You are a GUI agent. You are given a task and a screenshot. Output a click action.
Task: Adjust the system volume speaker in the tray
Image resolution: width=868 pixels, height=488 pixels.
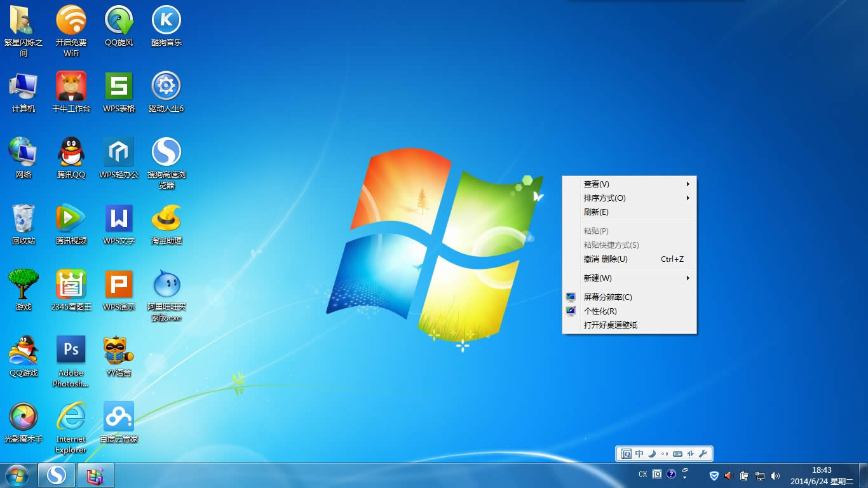pos(775,475)
